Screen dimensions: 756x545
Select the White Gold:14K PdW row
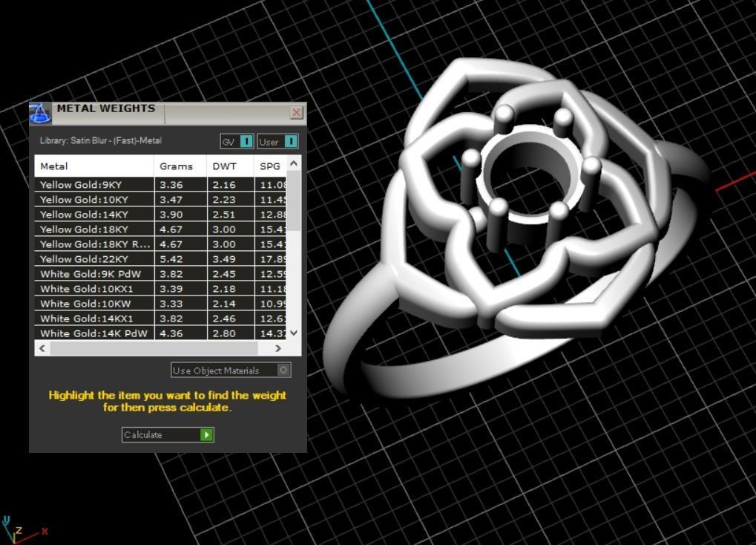[x=160, y=333]
